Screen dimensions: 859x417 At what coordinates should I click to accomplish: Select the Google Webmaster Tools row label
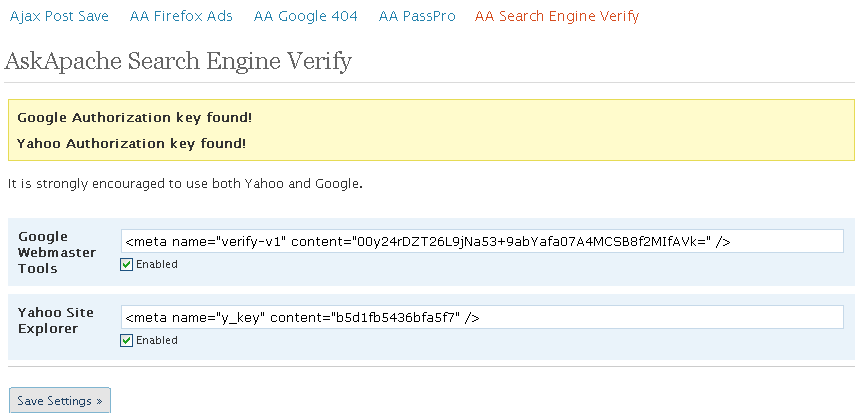click(57, 252)
